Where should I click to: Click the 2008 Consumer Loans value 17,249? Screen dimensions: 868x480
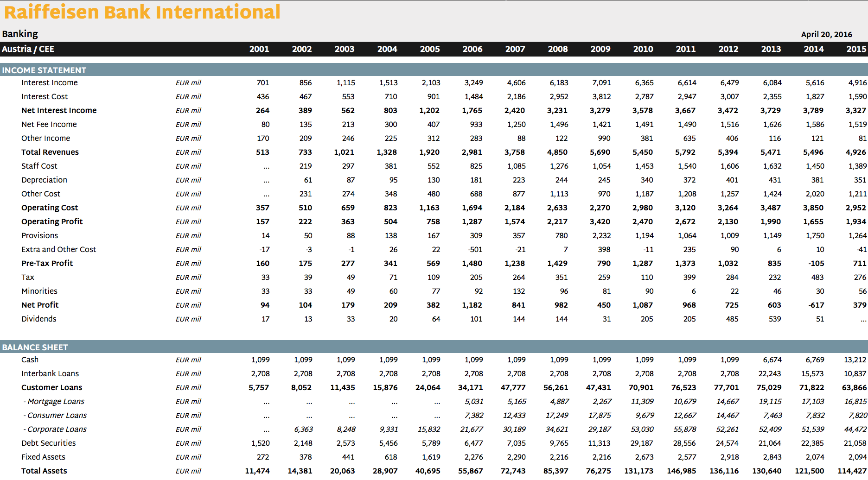[557, 415]
